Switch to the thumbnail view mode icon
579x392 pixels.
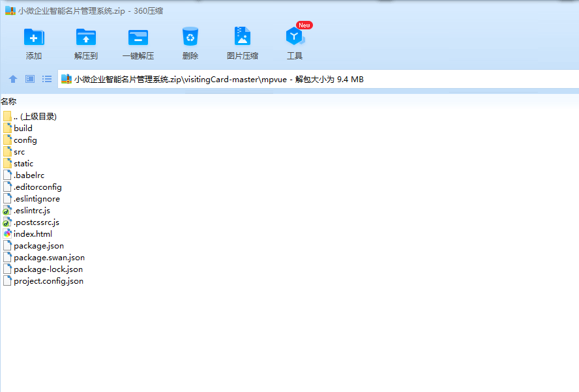pyautogui.click(x=30, y=79)
